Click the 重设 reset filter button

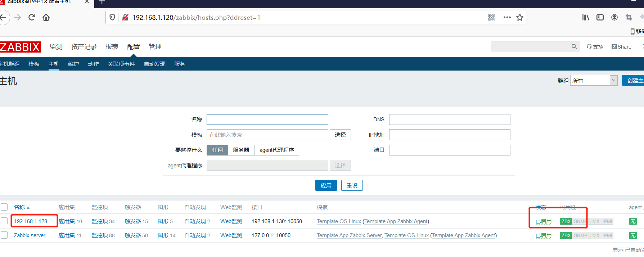tap(352, 185)
